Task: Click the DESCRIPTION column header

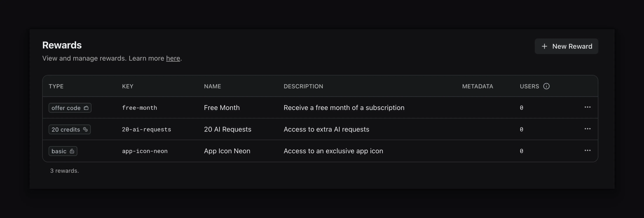Action: (303, 86)
